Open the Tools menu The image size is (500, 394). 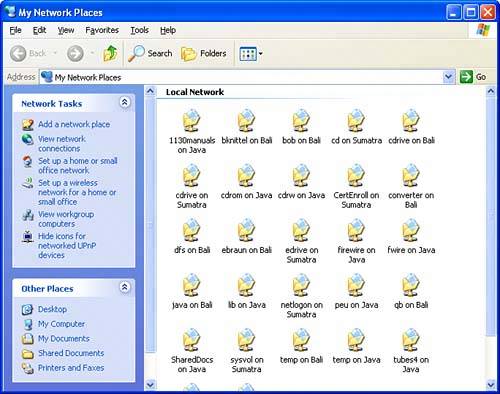click(x=139, y=30)
